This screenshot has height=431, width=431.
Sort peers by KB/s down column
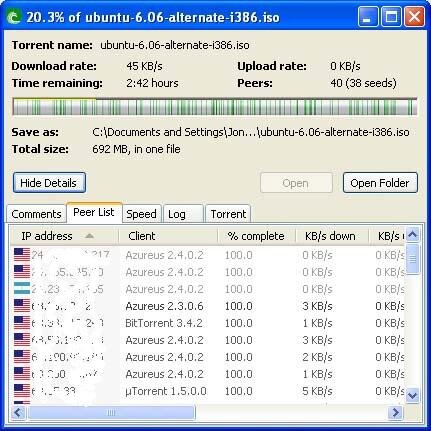332,236
